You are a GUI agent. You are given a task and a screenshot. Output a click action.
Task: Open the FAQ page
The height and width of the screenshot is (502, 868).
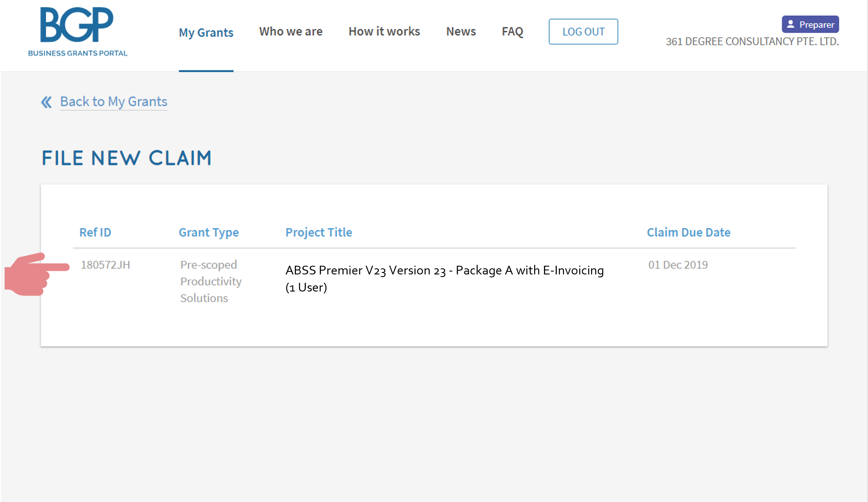coord(512,32)
